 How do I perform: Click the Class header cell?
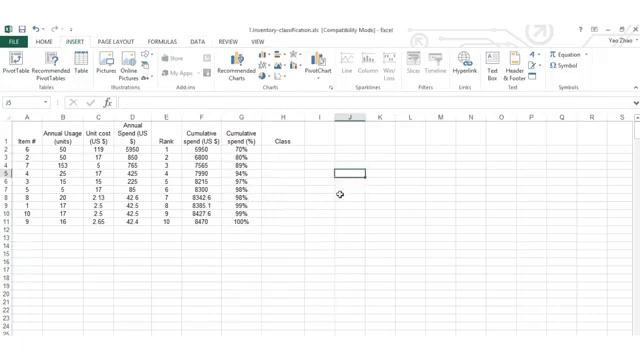pos(282,133)
